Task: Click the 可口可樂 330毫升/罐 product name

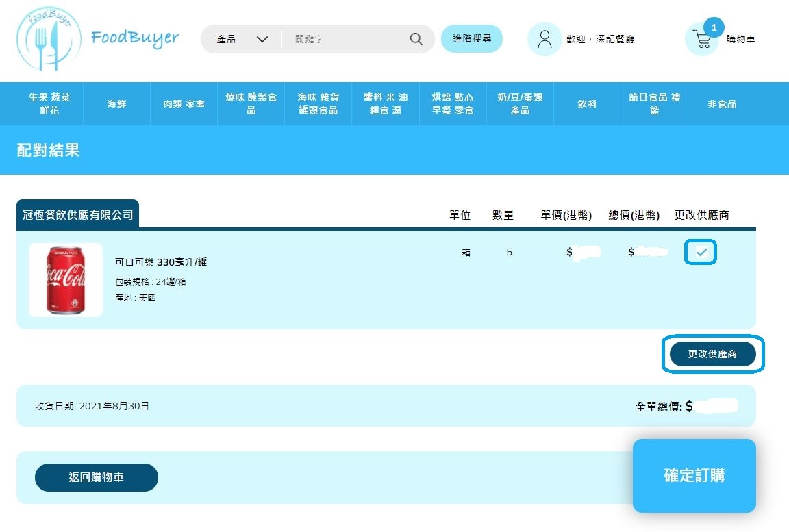Action: point(161,262)
